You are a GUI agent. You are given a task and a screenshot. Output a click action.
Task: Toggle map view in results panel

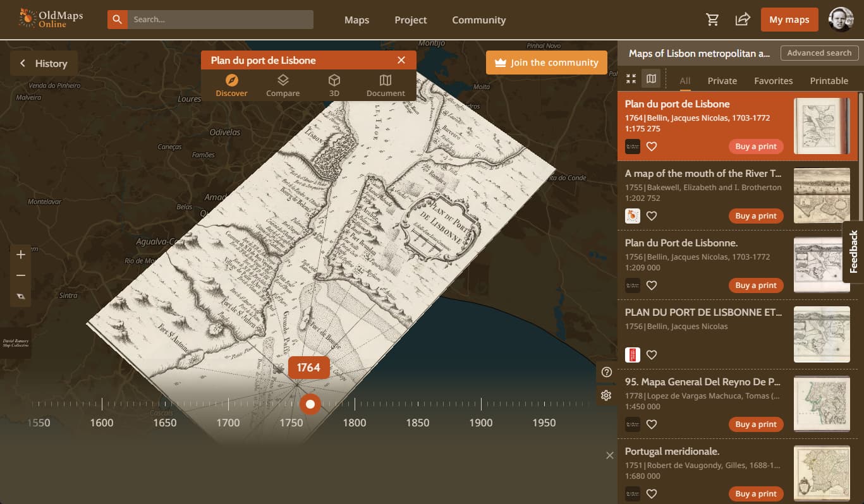coord(651,79)
